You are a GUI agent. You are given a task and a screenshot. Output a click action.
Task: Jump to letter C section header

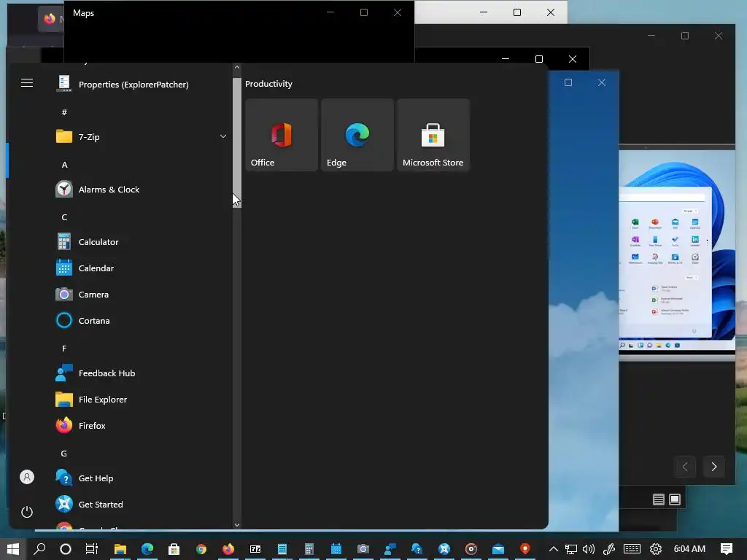point(64,217)
